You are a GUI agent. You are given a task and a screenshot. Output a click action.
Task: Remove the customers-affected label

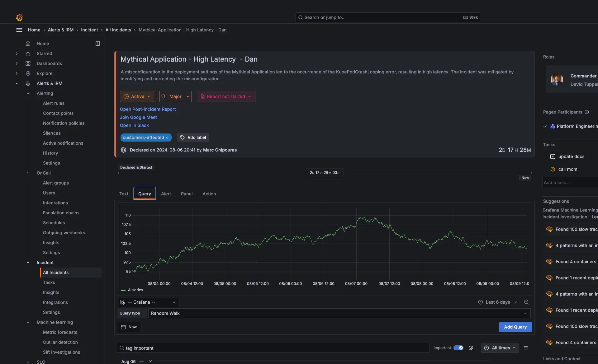click(x=167, y=138)
